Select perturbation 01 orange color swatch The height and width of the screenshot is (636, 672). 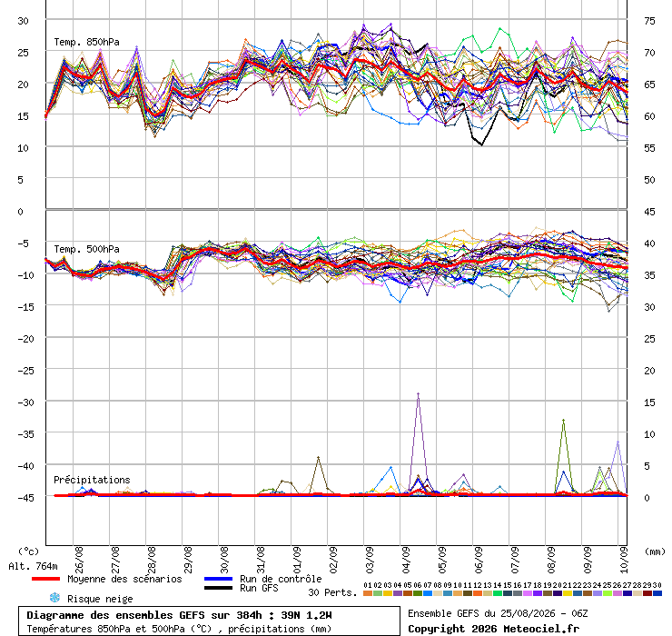[368, 593]
